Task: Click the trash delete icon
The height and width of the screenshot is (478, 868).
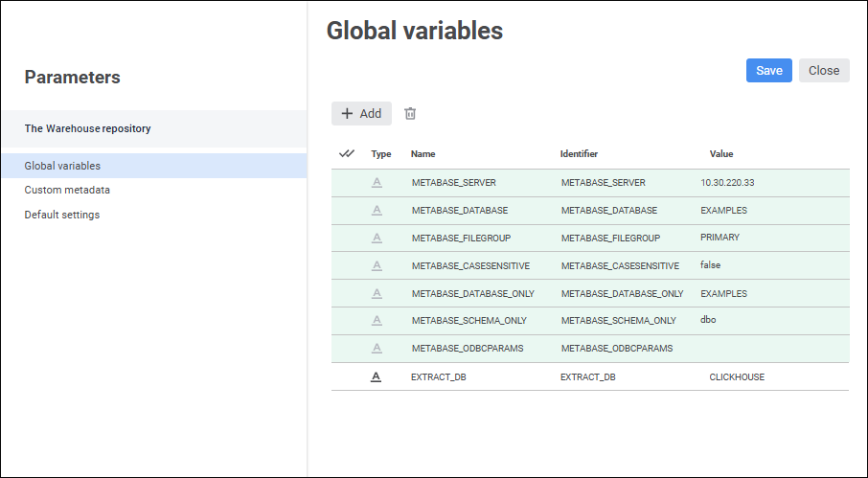Action: tap(410, 113)
